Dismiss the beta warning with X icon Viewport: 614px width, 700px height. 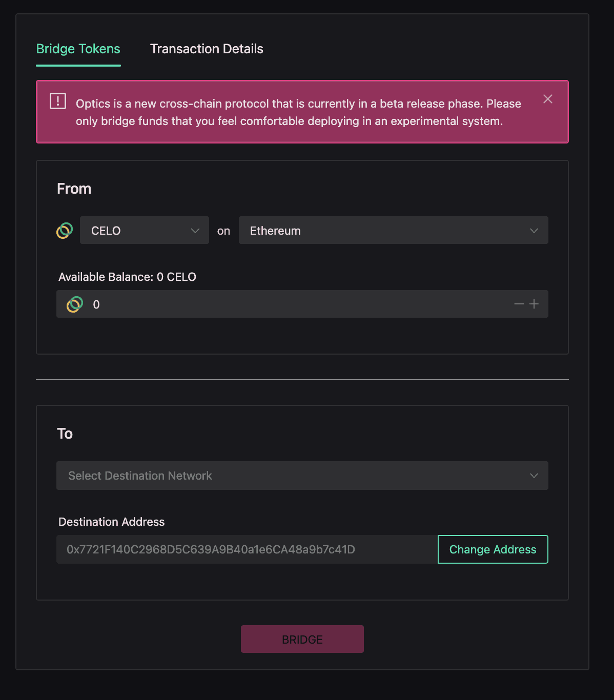pyautogui.click(x=548, y=99)
